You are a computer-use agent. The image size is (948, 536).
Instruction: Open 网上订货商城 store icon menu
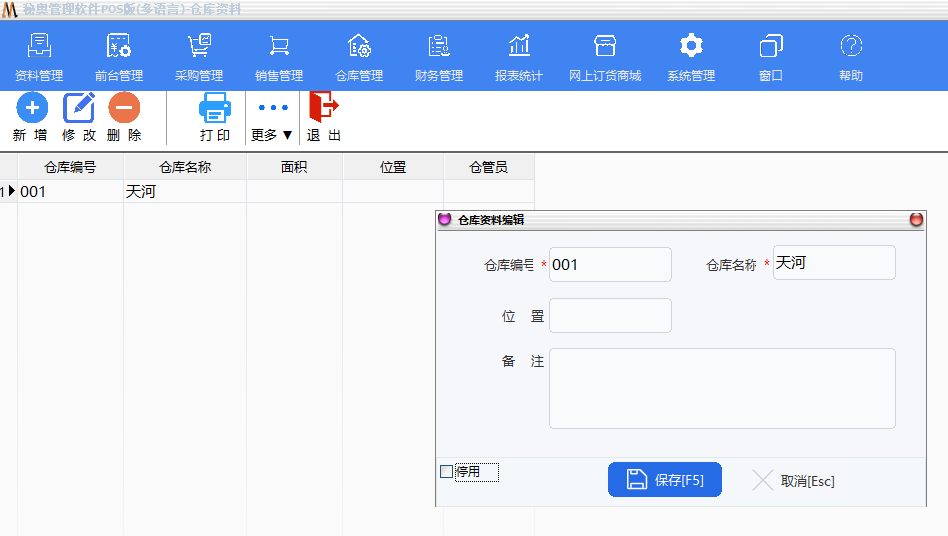point(604,46)
